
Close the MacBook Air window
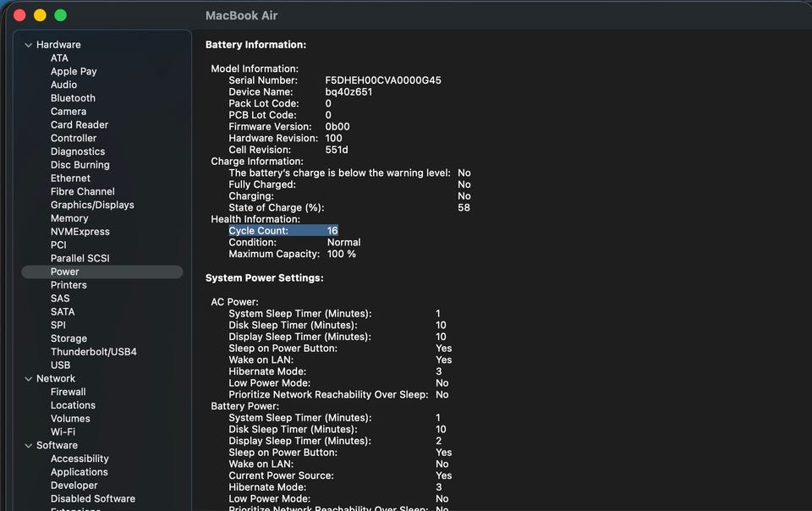pos(19,15)
